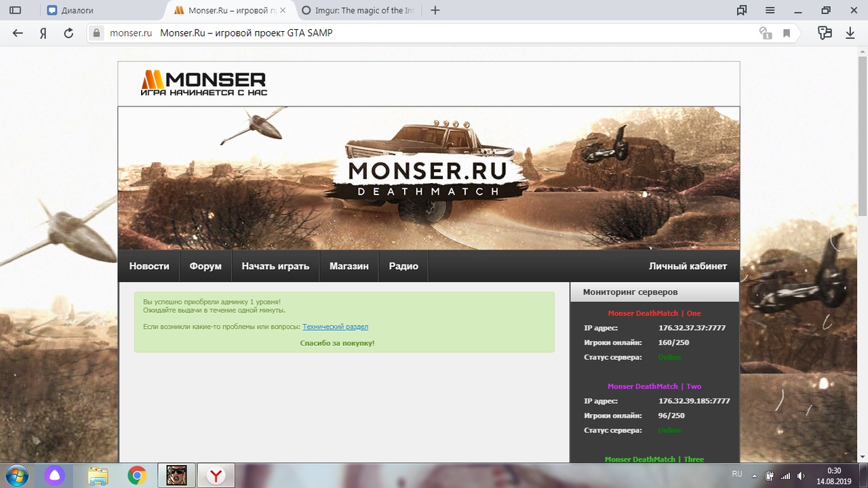Go to the Магазин section
This screenshot has width=868, height=488.
pos(349,266)
